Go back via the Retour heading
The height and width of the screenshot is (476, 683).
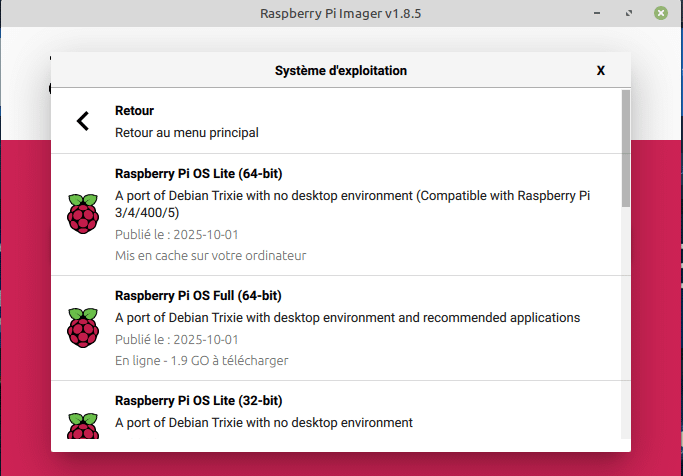134,111
